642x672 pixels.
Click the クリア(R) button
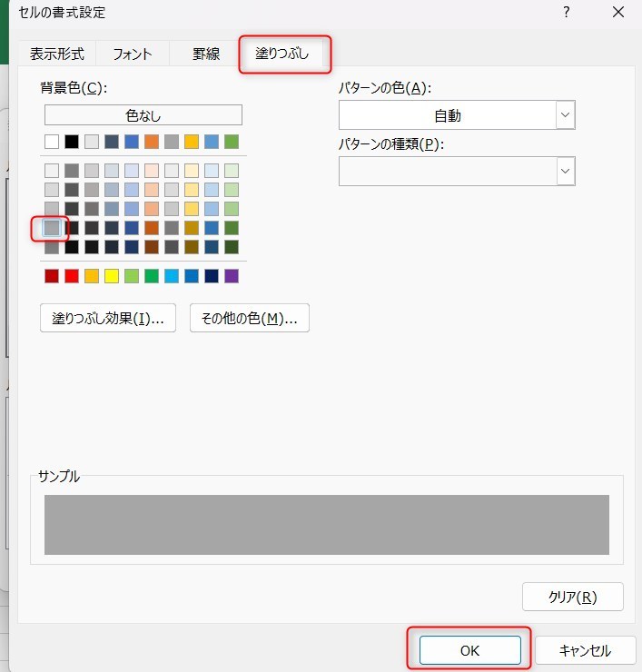pyautogui.click(x=573, y=597)
